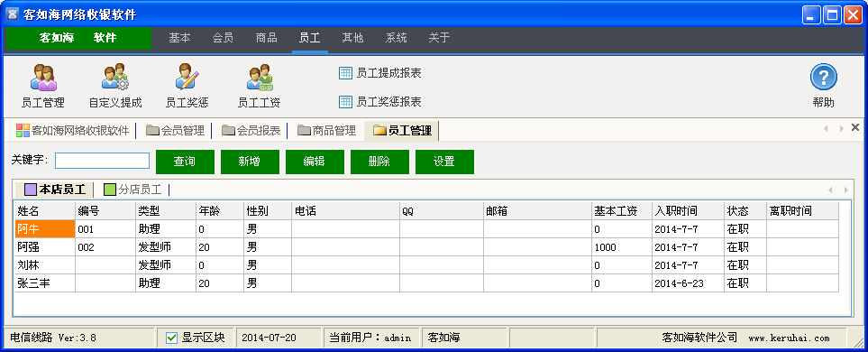Open the 关于 menu
Viewport: 868px width, 352px height.
click(x=439, y=38)
